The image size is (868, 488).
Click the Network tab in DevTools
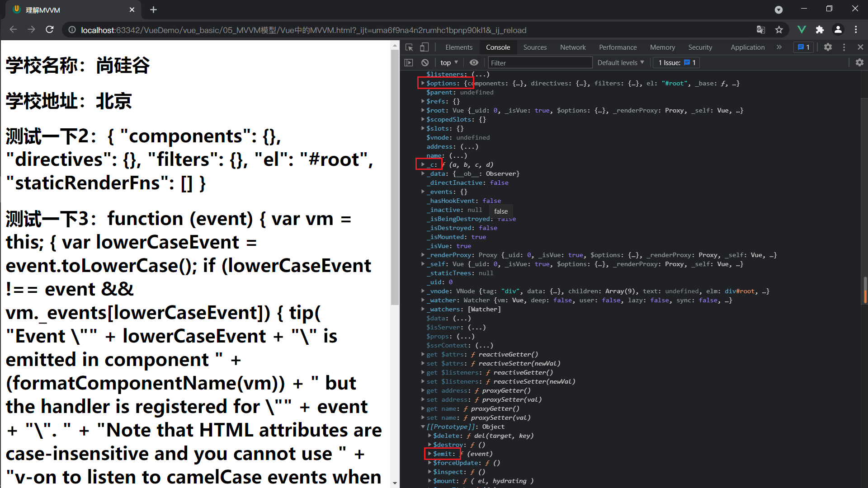coord(572,47)
